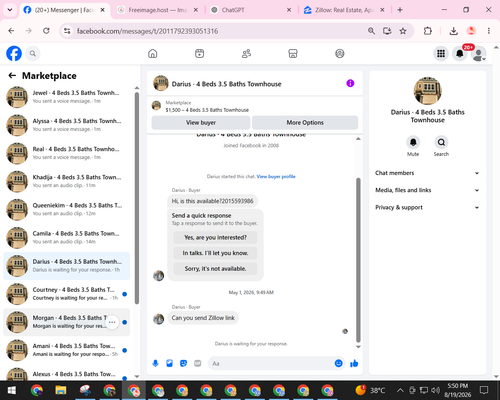Viewport: 500px width, 400px height.
Task: Click the address bar URL
Action: (147, 31)
